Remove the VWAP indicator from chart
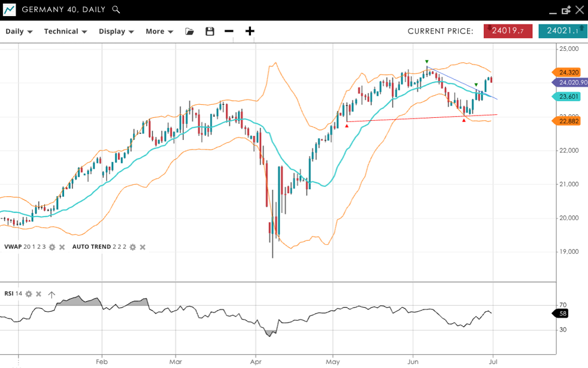Viewport: 588px width, 368px height. [x=62, y=247]
